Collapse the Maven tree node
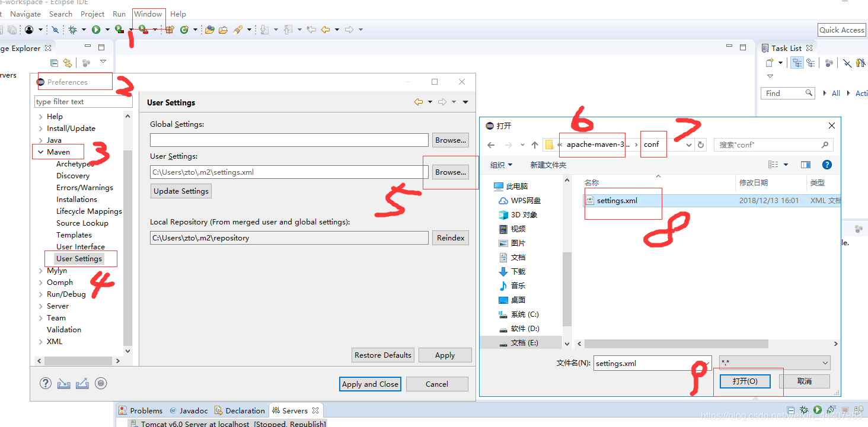Image resolution: width=868 pixels, height=427 pixels. 40,152
